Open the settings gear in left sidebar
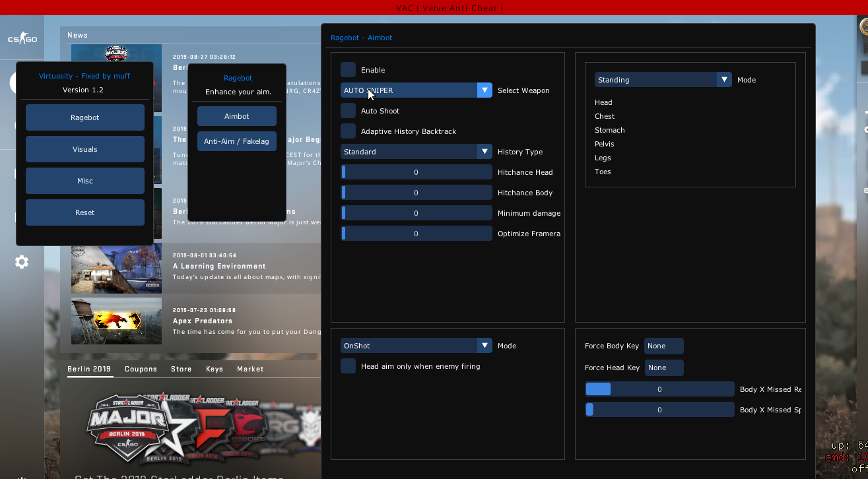The image size is (868, 479). tap(22, 262)
